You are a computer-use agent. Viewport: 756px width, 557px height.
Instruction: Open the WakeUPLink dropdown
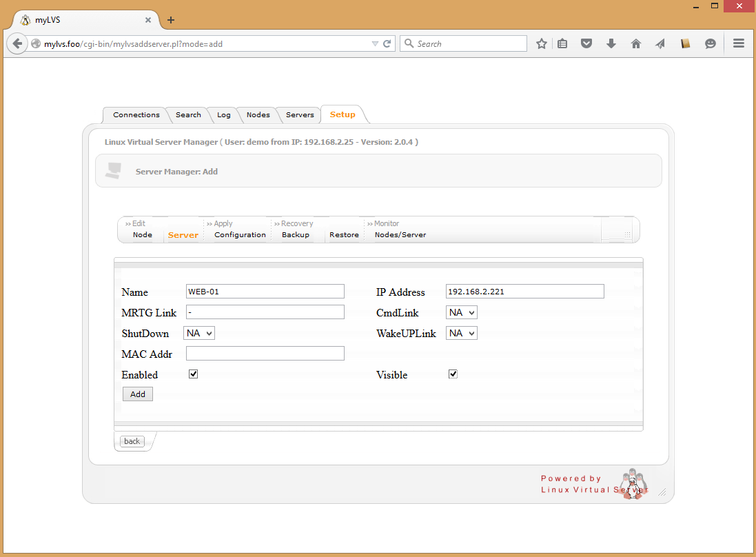(x=462, y=333)
